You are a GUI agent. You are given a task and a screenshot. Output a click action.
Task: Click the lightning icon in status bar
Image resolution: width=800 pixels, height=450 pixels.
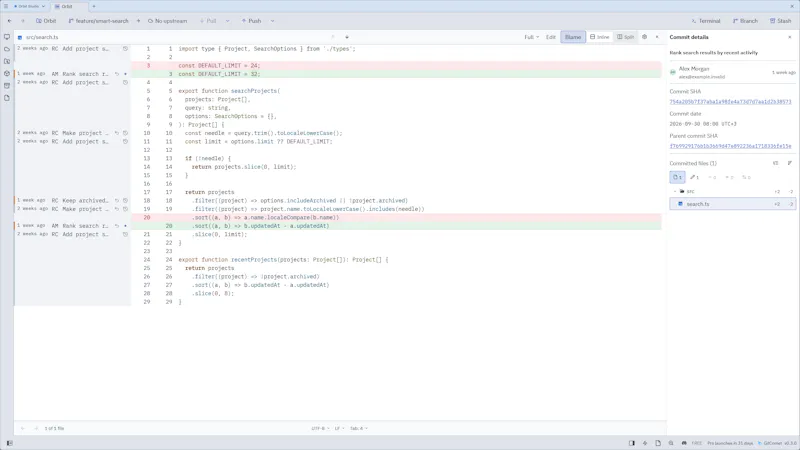pos(645,443)
